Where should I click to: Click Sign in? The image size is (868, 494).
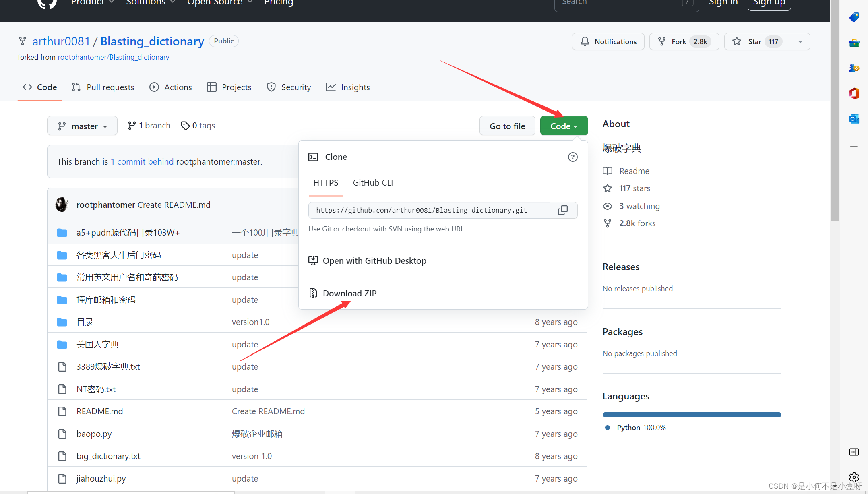[723, 2]
